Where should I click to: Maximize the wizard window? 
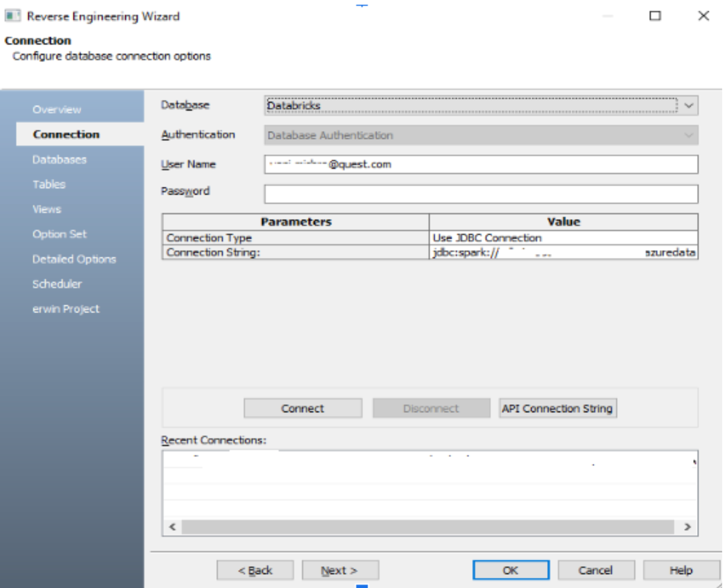pyautogui.click(x=655, y=16)
